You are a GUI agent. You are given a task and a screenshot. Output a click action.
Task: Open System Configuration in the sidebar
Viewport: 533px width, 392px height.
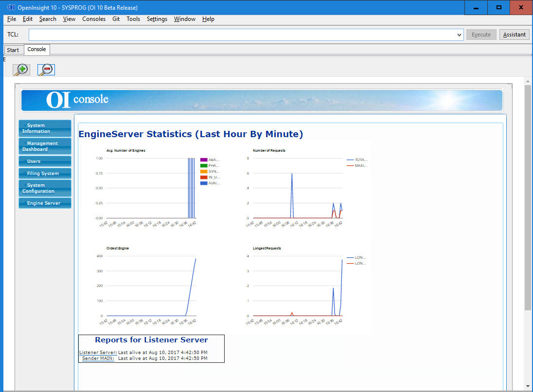click(x=45, y=188)
